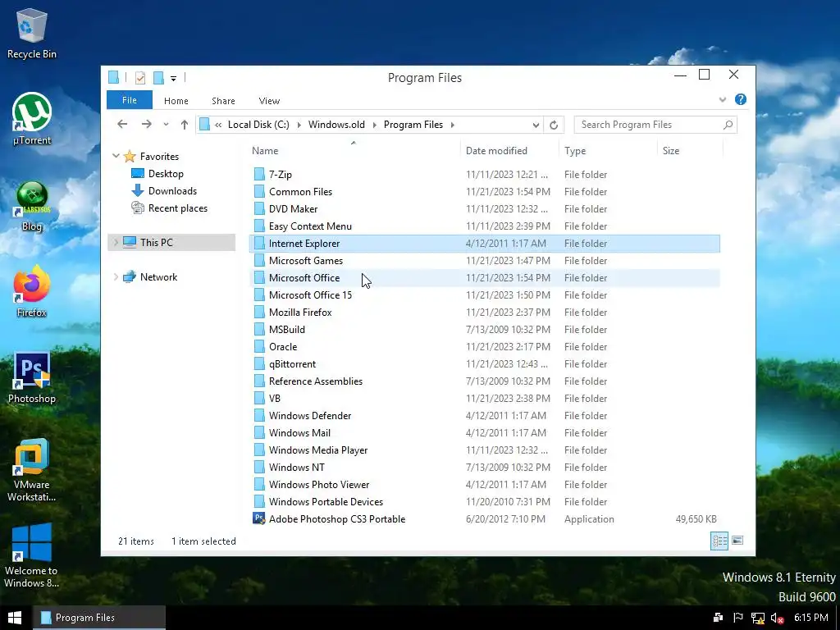The width and height of the screenshot is (840, 630).
Task: Open the Share ribbon tab
Action: click(x=223, y=101)
